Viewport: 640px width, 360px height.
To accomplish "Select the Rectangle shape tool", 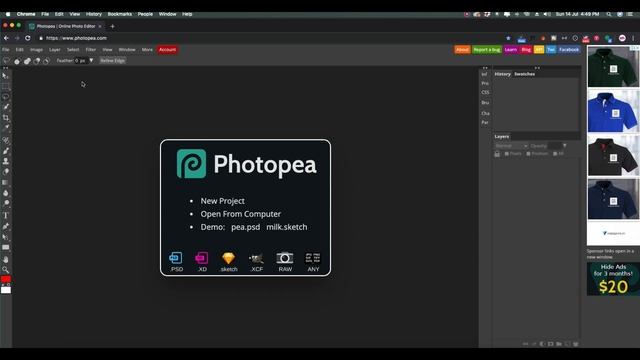I will click(x=6, y=247).
